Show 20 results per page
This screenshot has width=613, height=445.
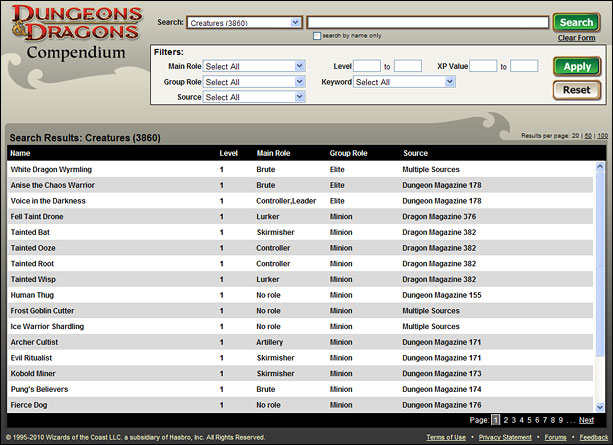pyautogui.click(x=575, y=136)
